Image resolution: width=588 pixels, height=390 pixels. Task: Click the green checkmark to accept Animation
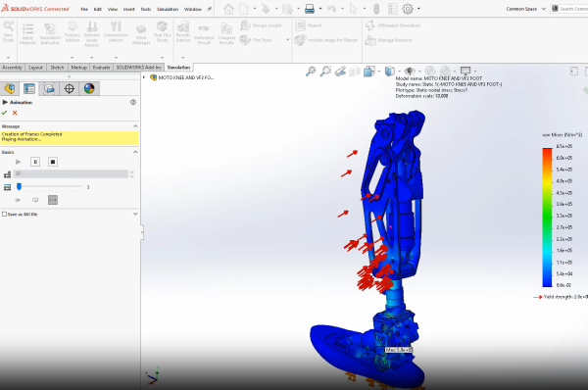[5, 113]
